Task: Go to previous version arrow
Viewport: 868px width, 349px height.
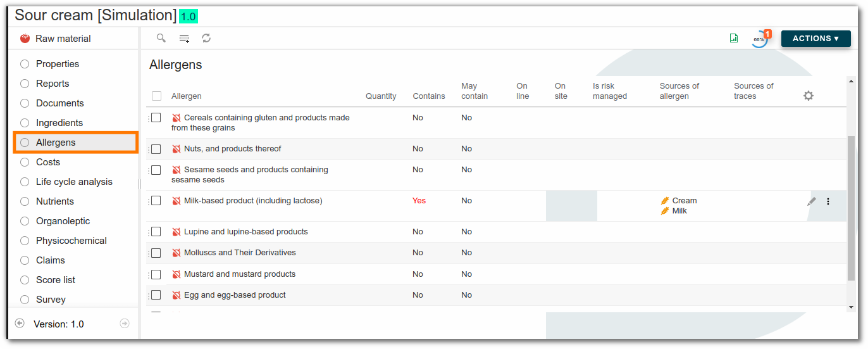Action: [20, 324]
